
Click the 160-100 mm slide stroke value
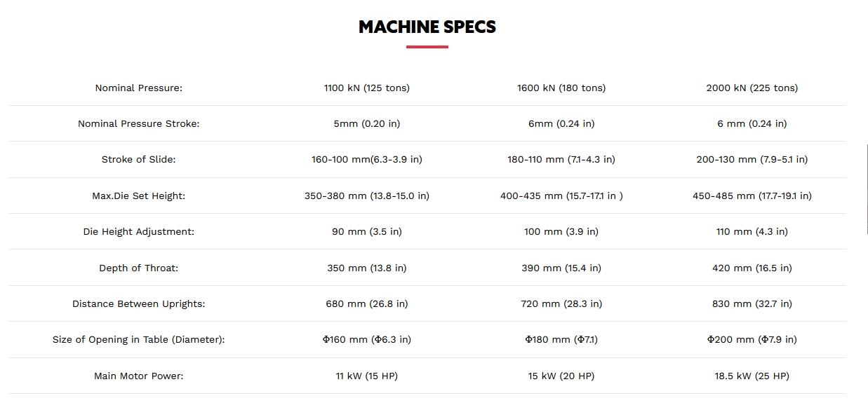click(x=367, y=159)
